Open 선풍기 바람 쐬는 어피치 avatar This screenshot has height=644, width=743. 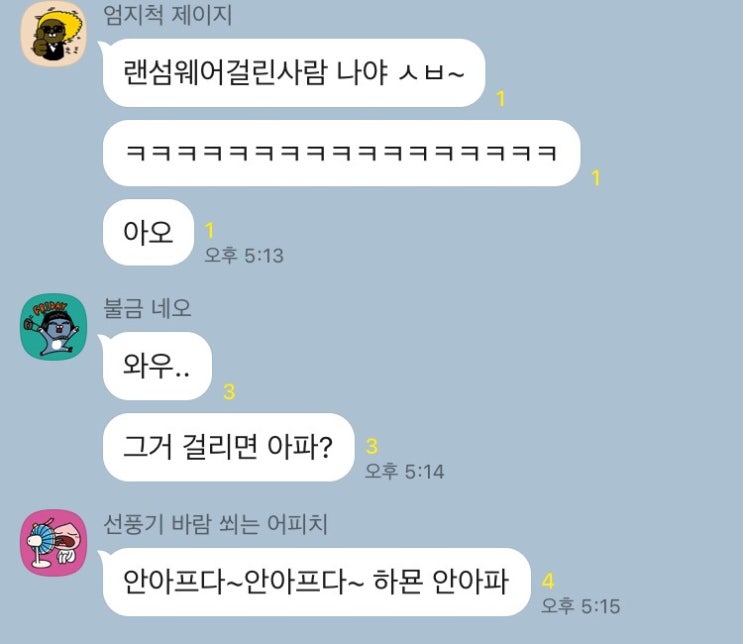pos(54,543)
